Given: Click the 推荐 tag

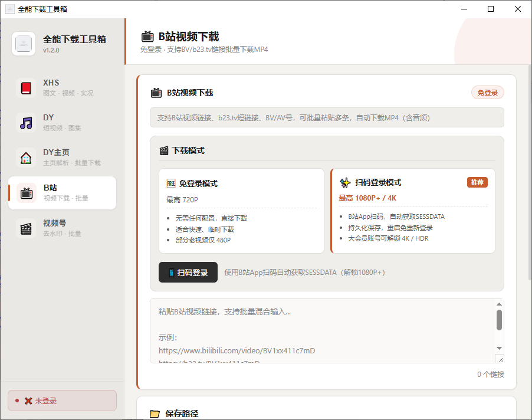Looking at the screenshot, I should pyautogui.click(x=477, y=182).
